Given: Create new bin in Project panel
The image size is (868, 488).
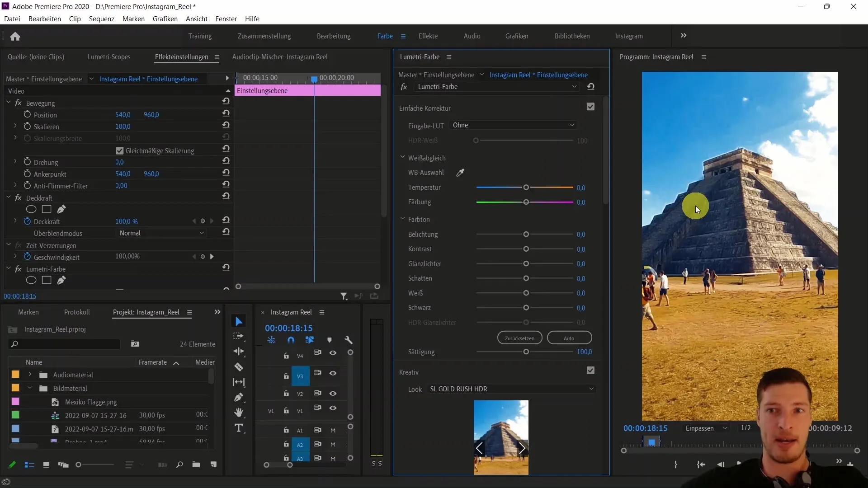Looking at the screenshot, I should tap(196, 465).
